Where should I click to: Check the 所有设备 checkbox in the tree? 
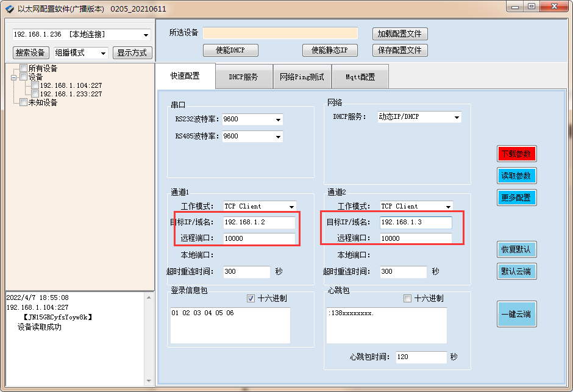click(24, 68)
